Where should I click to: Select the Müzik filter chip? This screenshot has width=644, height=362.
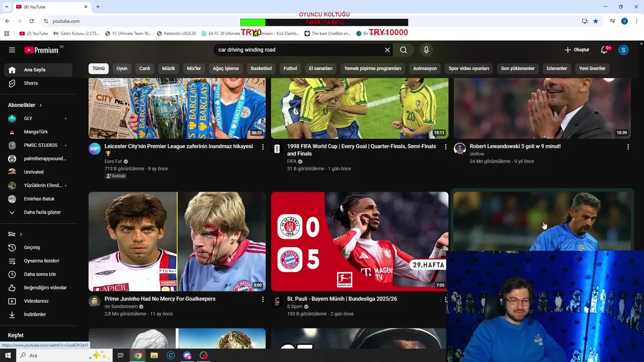pos(169,68)
